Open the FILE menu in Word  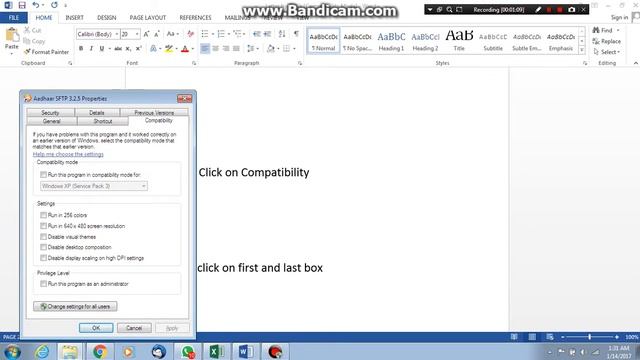click(13, 18)
